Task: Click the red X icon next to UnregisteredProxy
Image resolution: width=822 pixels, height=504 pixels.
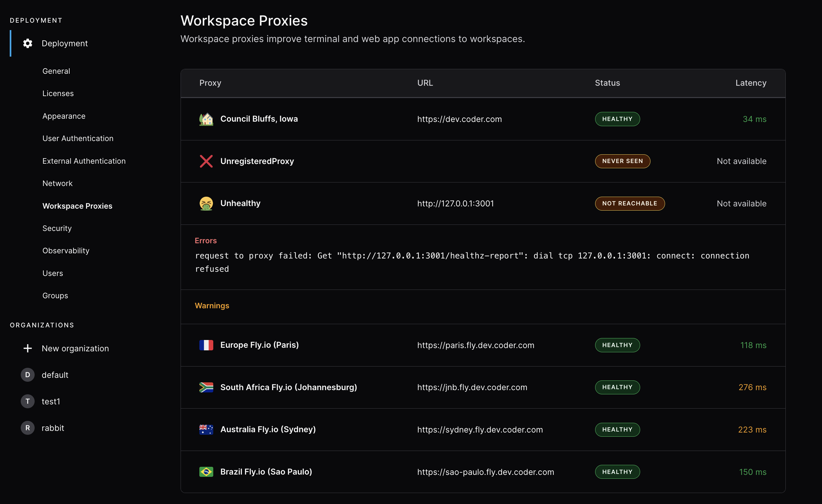Action: [206, 161]
